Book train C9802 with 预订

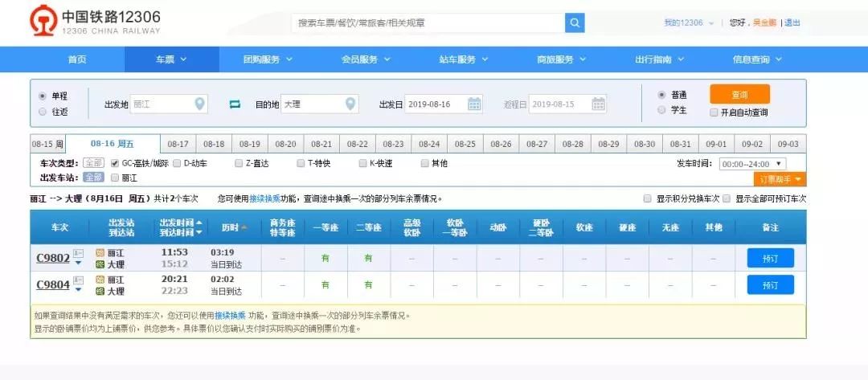[770, 258]
